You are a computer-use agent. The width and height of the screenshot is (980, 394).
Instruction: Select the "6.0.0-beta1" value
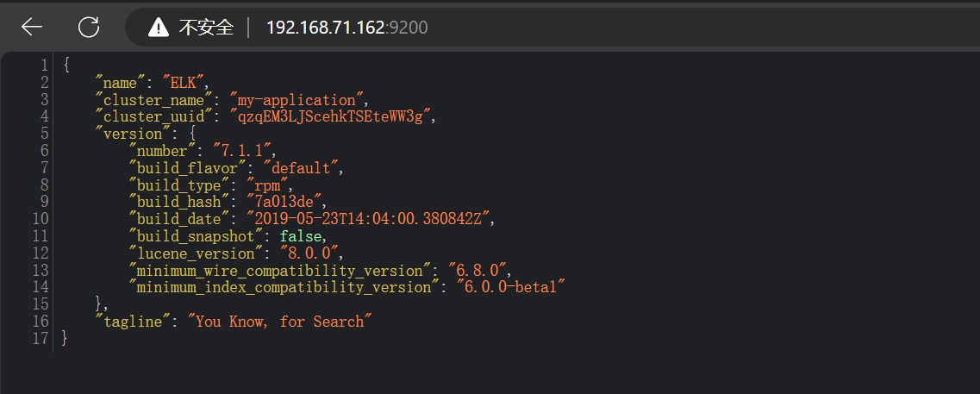(512, 287)
